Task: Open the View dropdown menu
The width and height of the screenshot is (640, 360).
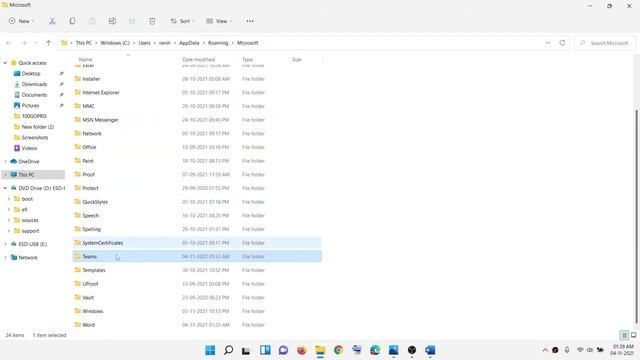Action: [219, 21]
